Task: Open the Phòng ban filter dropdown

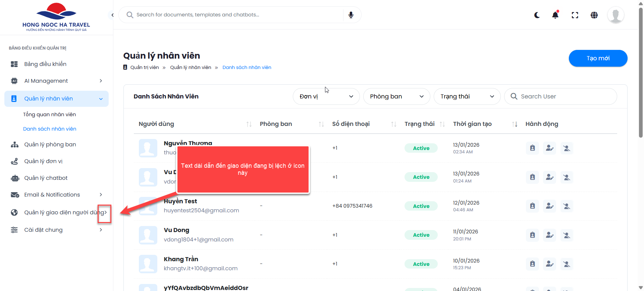Action: [396, 96]
